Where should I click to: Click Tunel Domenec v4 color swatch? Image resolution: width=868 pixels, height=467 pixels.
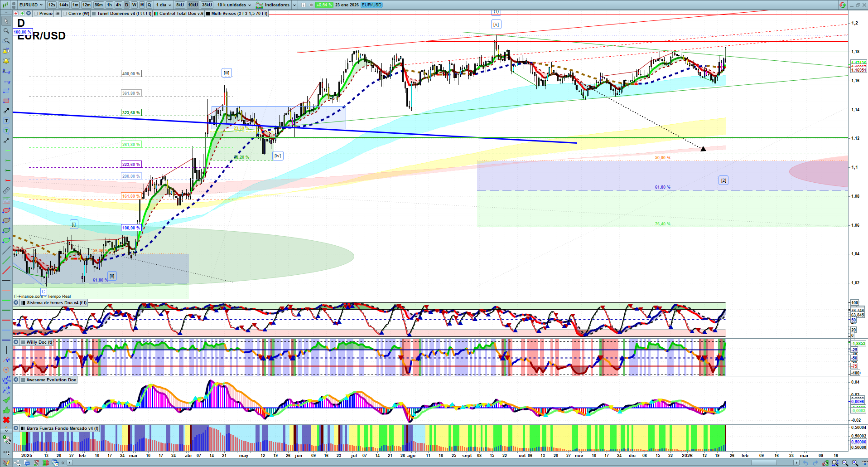coord(94,14)
